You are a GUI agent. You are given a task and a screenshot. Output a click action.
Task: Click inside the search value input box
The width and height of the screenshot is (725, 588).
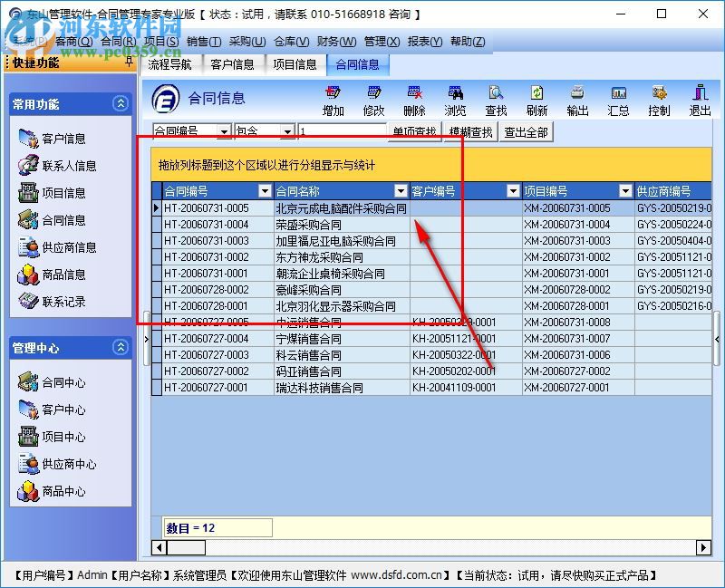pos(344,130)
